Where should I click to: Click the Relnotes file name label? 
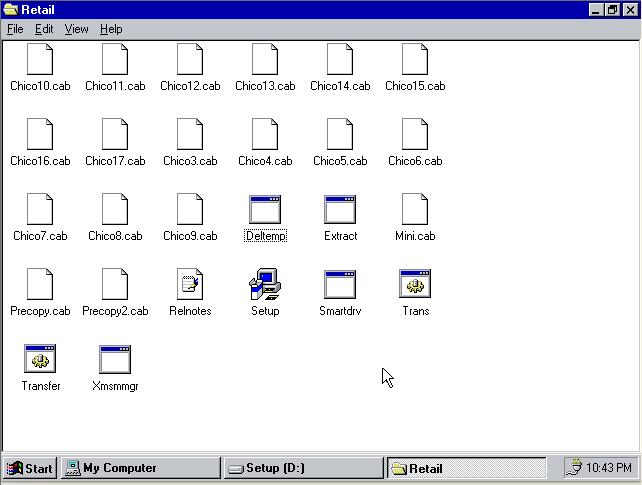(190, 311)
